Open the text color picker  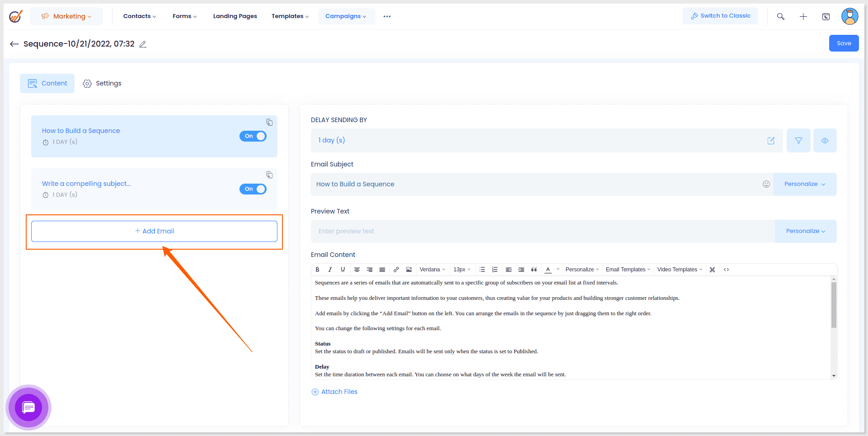[548, 270]
